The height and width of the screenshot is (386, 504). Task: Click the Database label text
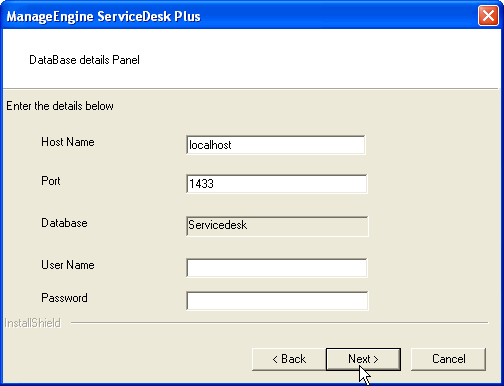[x=64, y=223]
